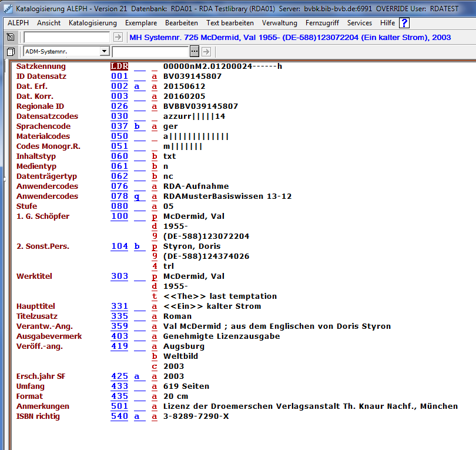Image resolution: width=476 pixels, height=450 pixels.
Task: Click the ellipsis browse button
Action: [195, 52]
